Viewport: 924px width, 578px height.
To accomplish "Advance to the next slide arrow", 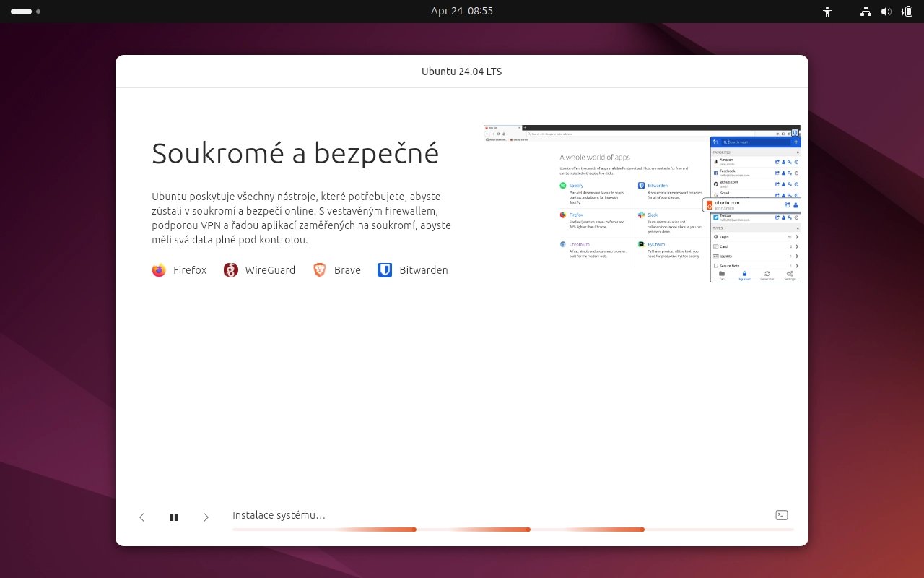I will pyautogui.click(x=206, y=517).
